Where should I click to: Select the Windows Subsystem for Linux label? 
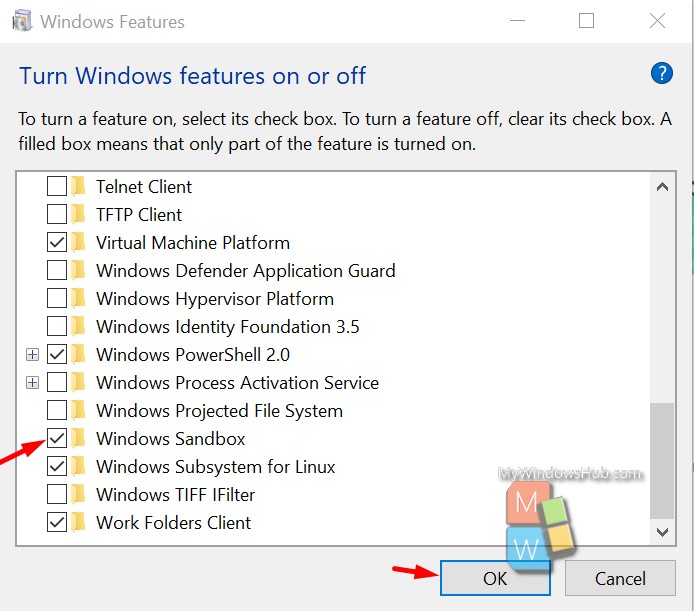tap(216, 467)
